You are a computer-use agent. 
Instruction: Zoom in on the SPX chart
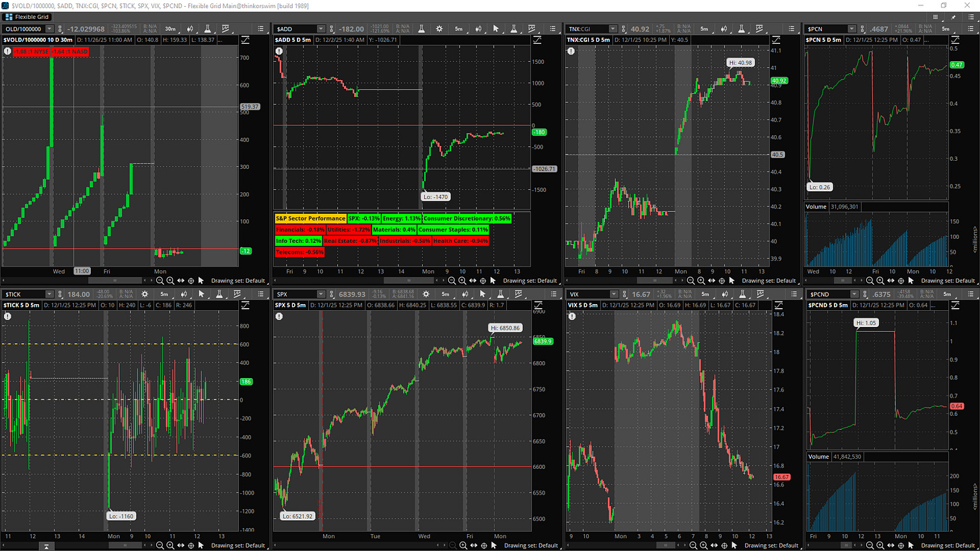pyautogui.click(x=463, y=545)
